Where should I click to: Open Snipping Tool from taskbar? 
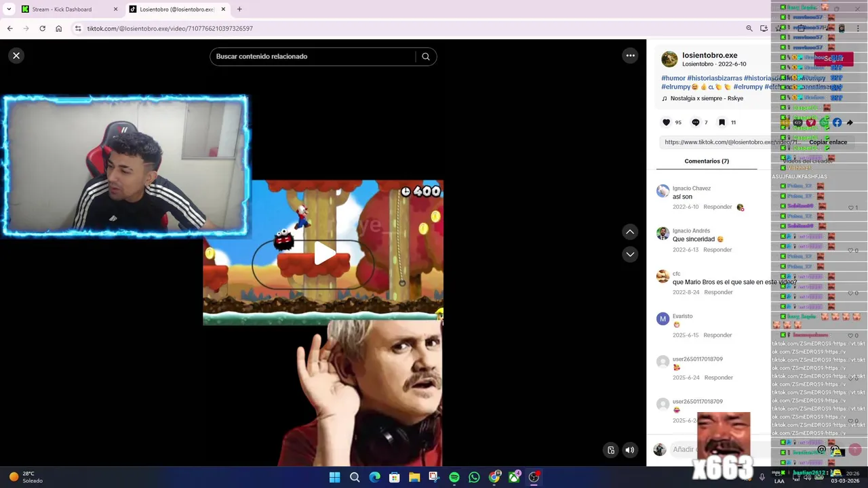434,477
